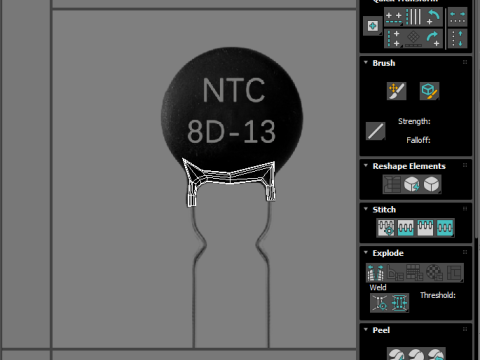480x360 pixels.
Task: Click the Peel rollout grip handle
Action: tap(465, 329)
